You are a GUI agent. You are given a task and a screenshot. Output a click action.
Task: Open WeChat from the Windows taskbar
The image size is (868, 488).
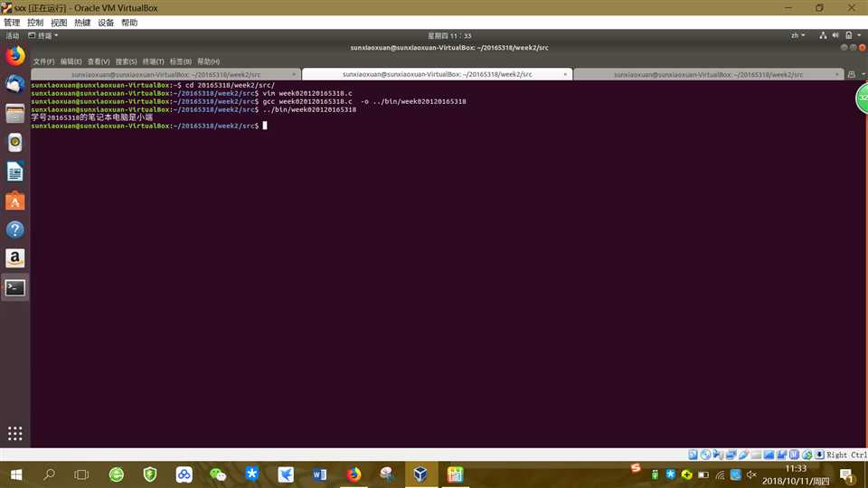(218, 474)
